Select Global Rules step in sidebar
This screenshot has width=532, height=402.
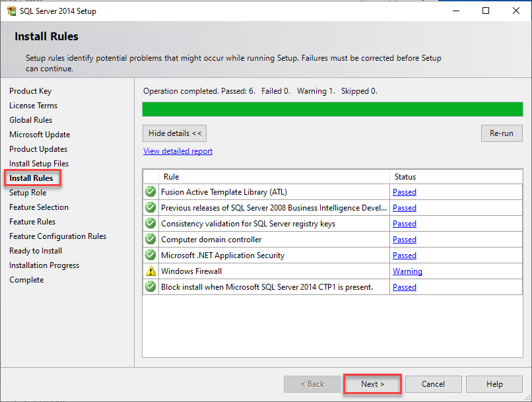(30, 120)
